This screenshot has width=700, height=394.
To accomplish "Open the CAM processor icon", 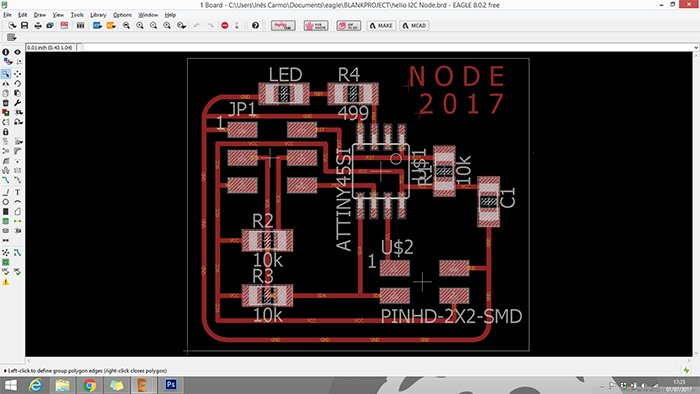I will pos(50,25).
